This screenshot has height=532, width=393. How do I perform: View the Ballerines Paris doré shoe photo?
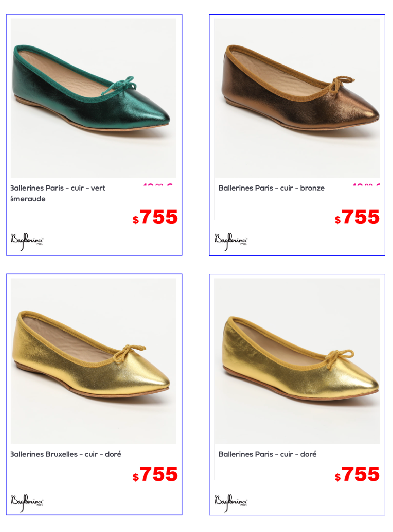(x=297, y=361)
